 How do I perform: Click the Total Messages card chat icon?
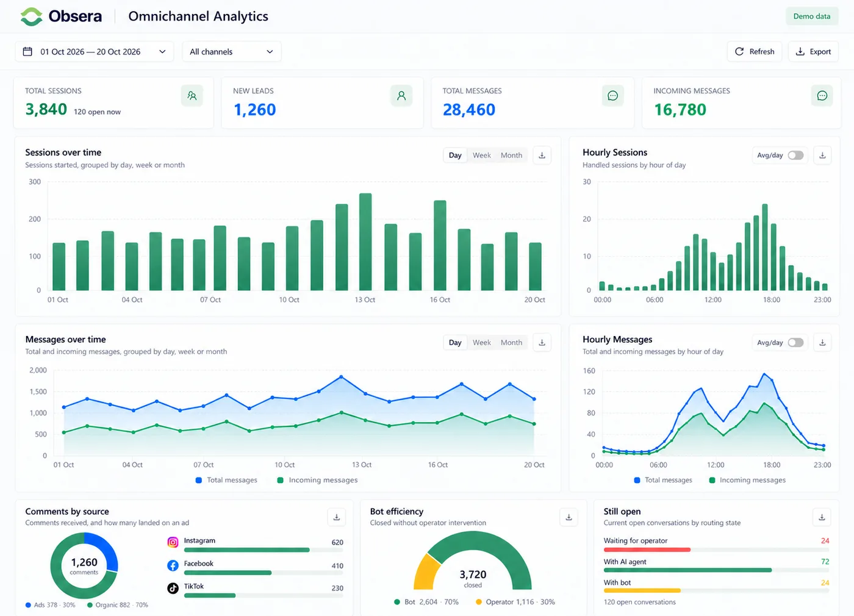coord(613,96)
